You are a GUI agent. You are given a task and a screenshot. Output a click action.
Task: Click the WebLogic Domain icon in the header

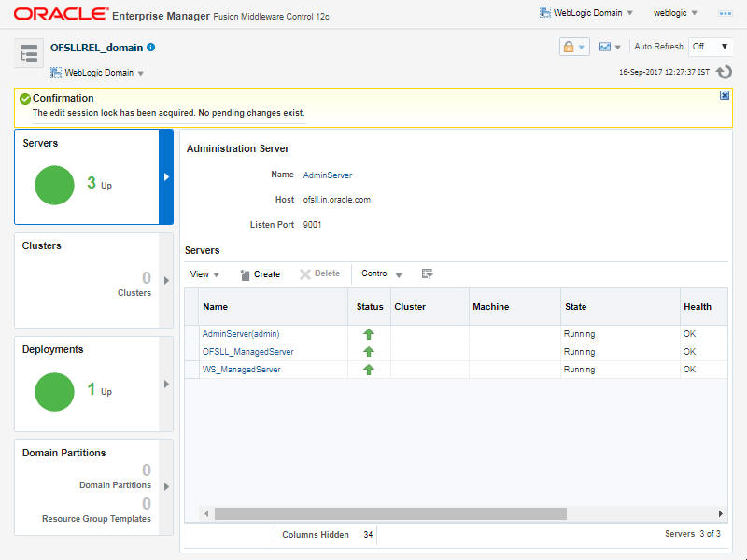point(545,12)
